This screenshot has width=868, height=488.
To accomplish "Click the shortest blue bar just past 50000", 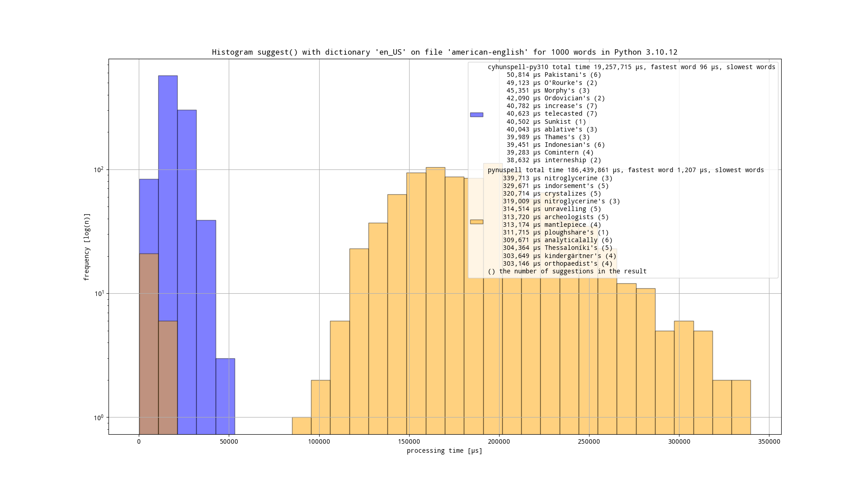I will click(x=225, y=396).
